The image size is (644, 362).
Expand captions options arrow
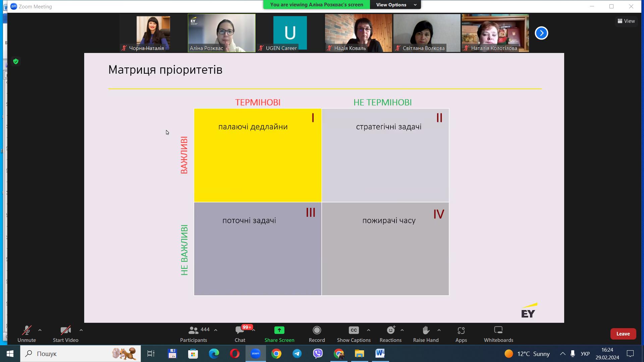(x=369, y=330)
